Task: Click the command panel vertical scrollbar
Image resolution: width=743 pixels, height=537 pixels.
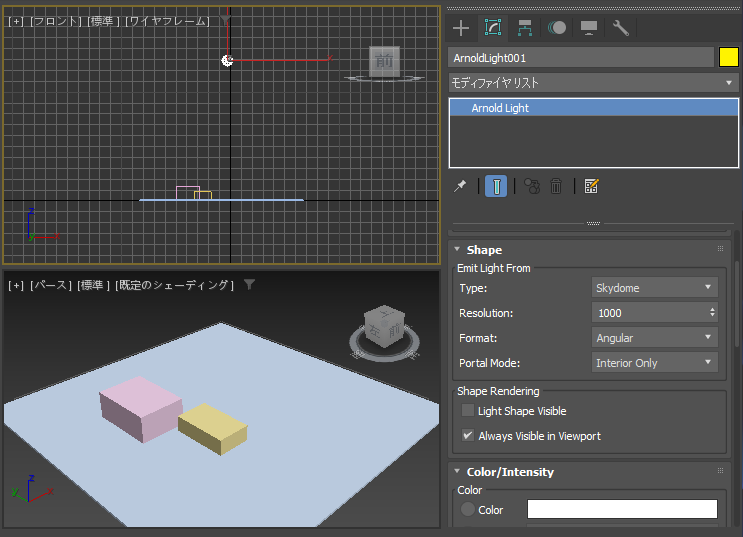Action: 737,303
